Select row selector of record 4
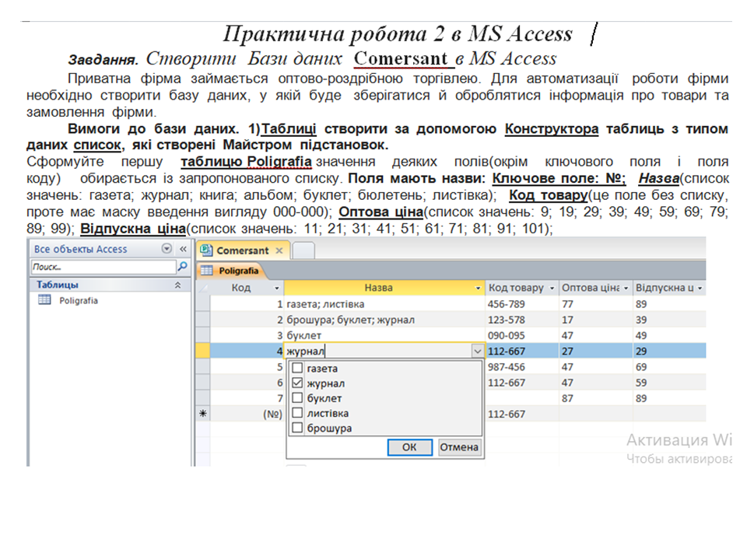747x560 pixels. tap(203, 351)
